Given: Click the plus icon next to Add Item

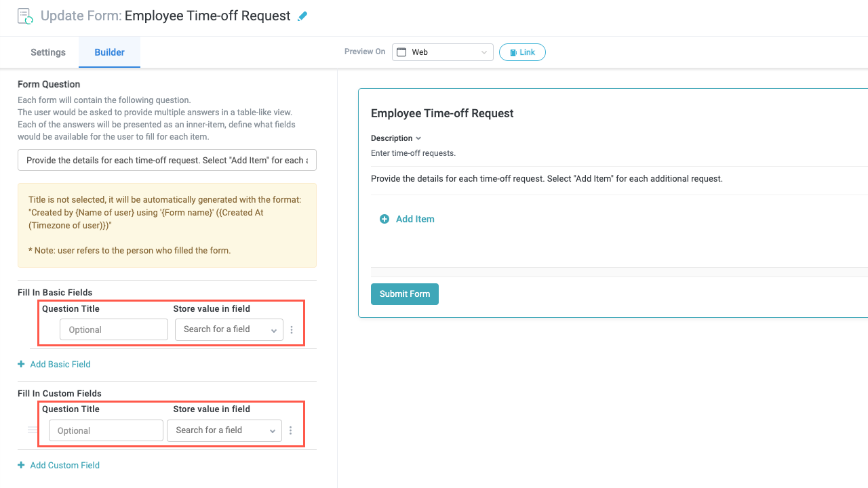Looking at the screenshot, I should [384, 219].
